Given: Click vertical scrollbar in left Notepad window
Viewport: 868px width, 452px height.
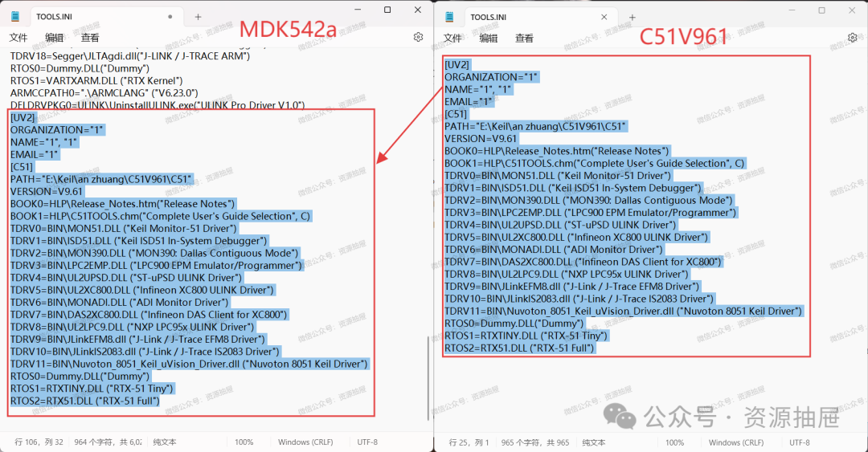Looking at the screenshot, I should tap(428, 377).
